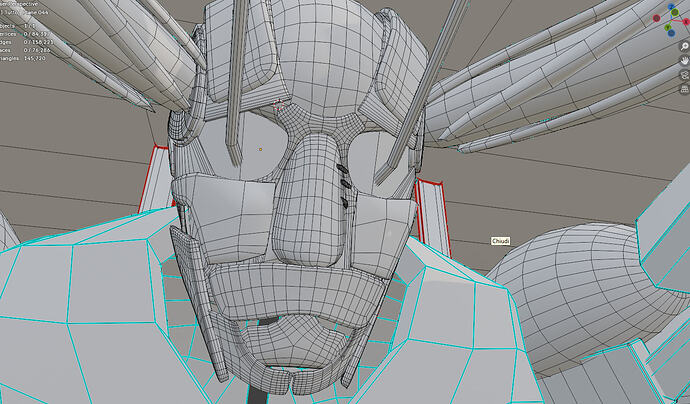Click the red negative X axis dot on the gizmo

coord(657,18)
